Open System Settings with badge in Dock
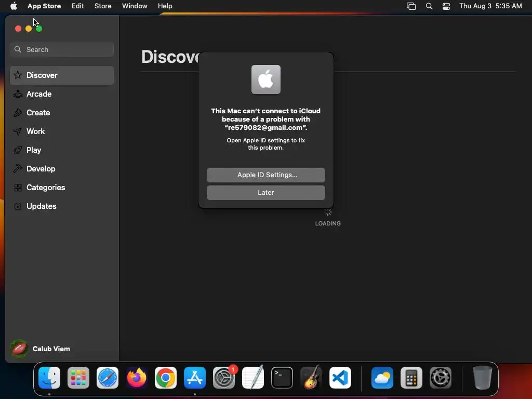Screen dimensions: 532x399 [x=224, y=378]
